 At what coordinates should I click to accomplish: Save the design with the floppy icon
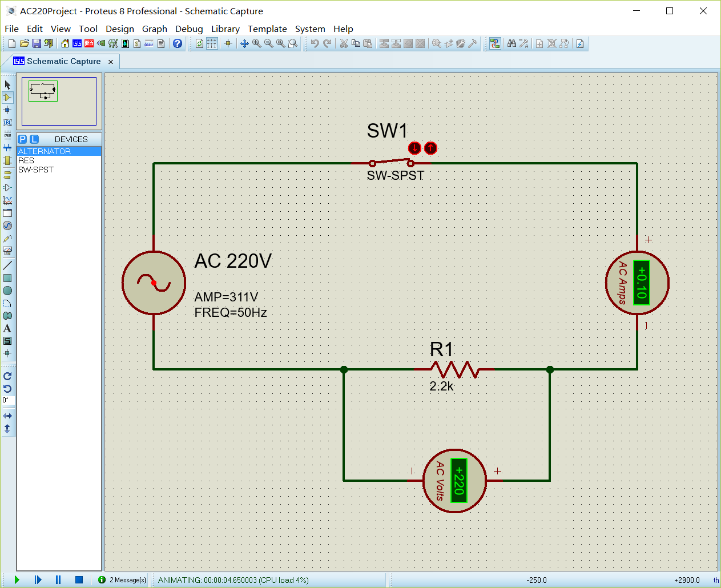coord(37,44)
